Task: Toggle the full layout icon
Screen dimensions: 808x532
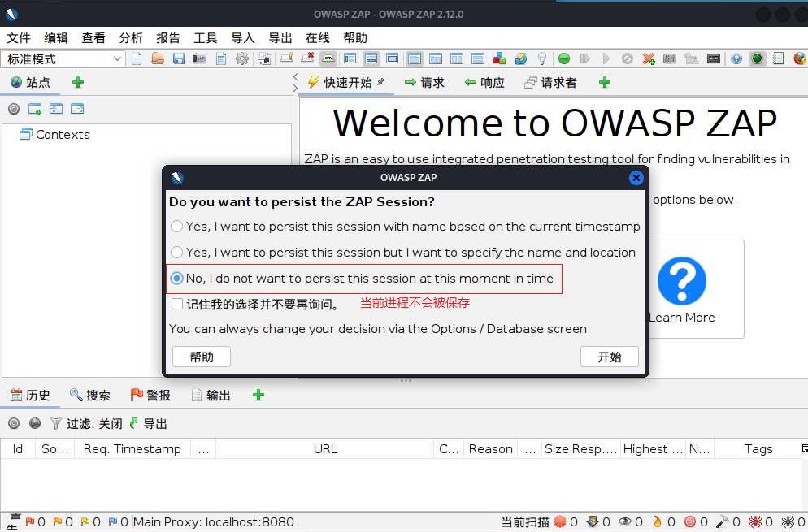Action: 392,58
